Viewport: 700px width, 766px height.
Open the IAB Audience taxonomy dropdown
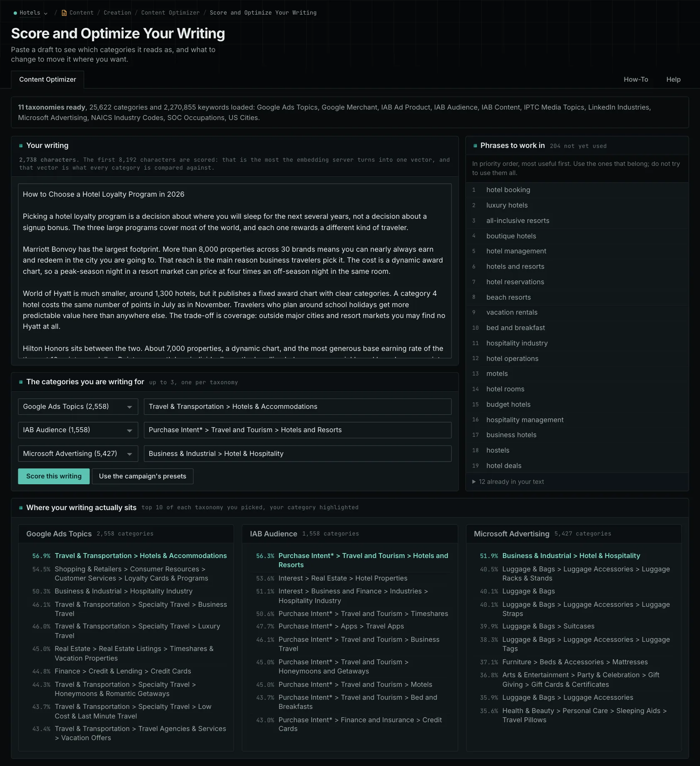(x=78, y=430)
